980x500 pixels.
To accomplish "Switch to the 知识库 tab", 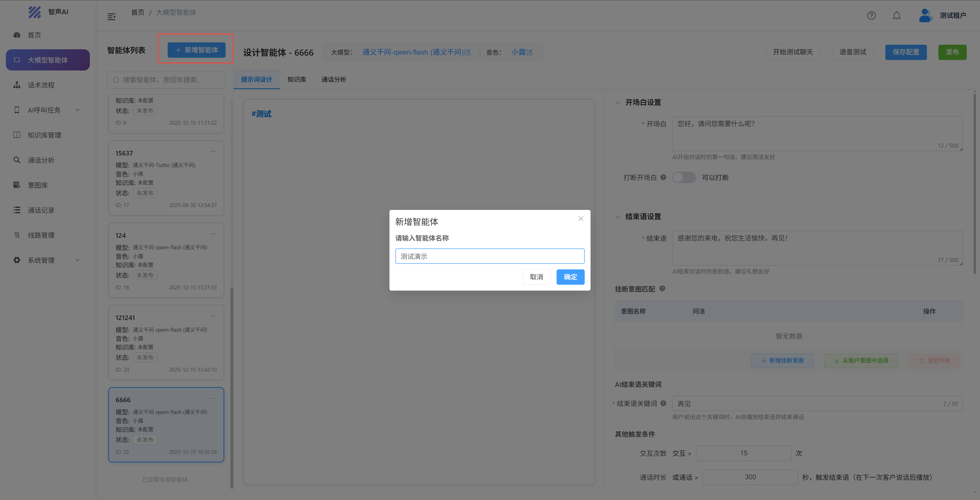I will point(296,80).
